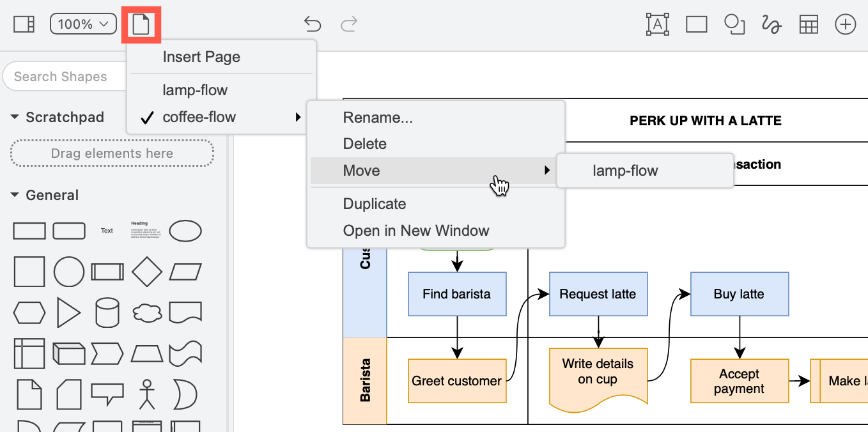Image resolution: width=868 pixels, height=432 pixels.
Task: Click the Undo arrow icon
Action: 313,24
